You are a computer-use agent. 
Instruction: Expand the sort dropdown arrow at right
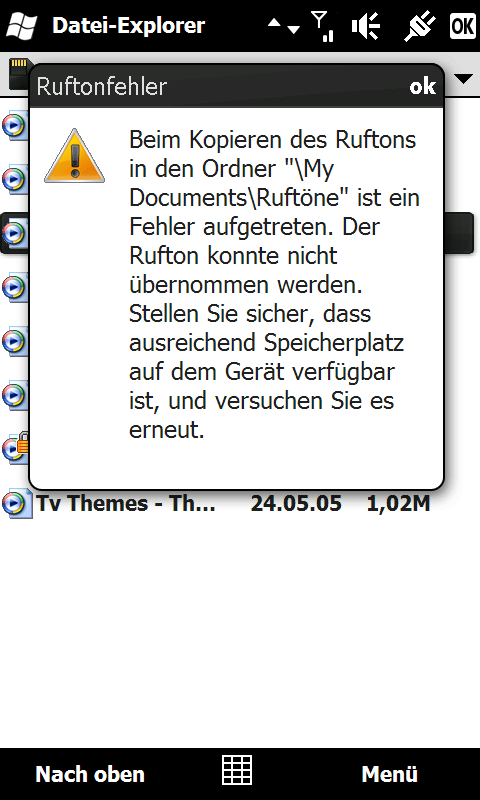(463, 79)
